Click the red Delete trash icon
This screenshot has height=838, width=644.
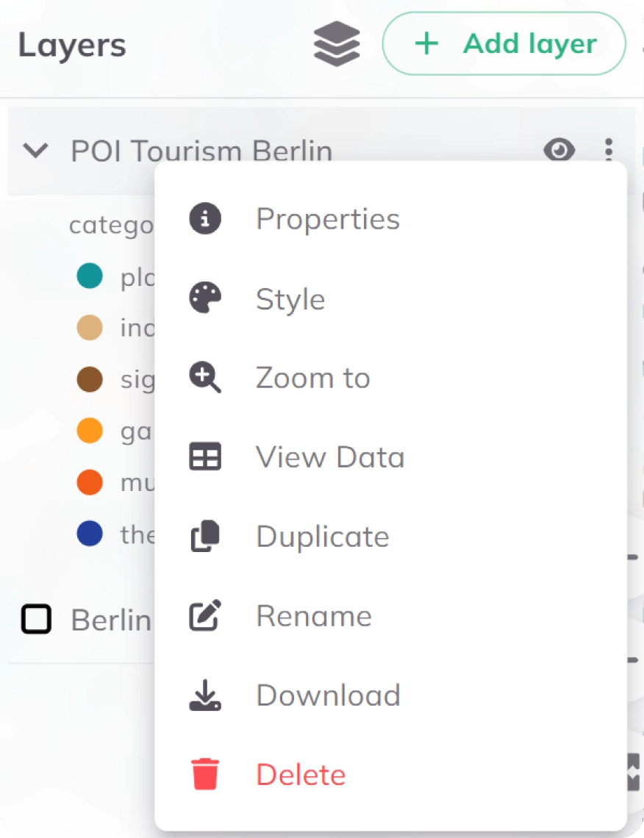[204, 774]
